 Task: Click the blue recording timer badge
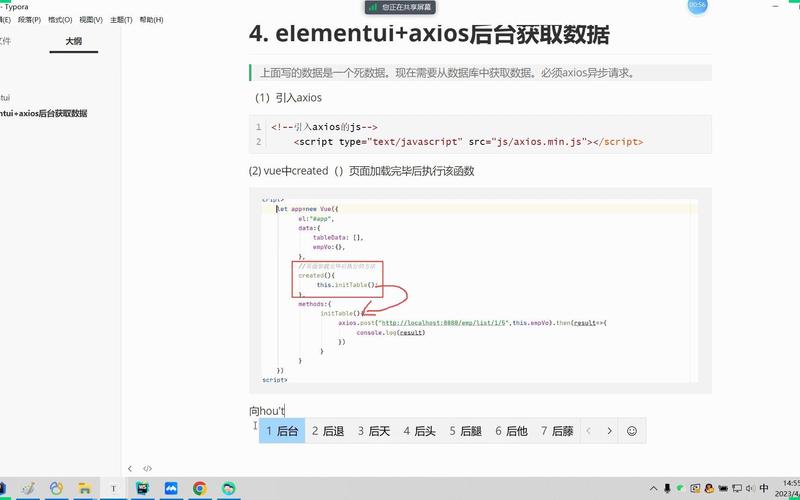696,6
